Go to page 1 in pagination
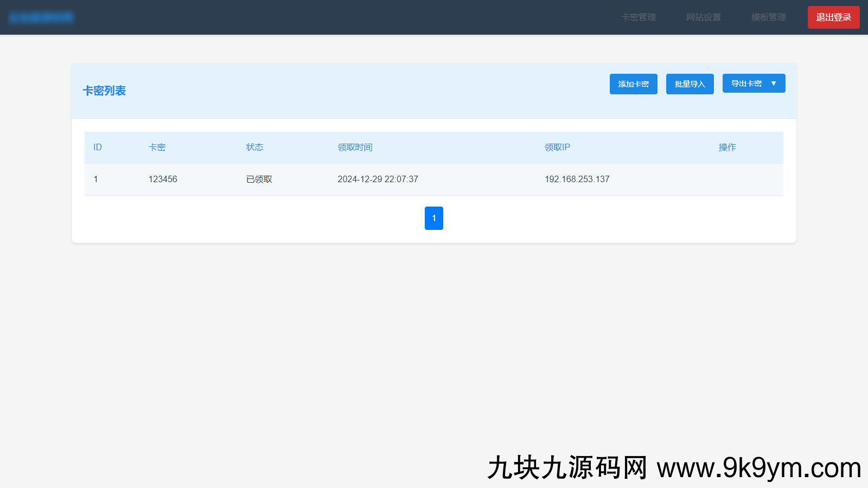The width and height of the screenshot is (868, 488). click(433, 218)
